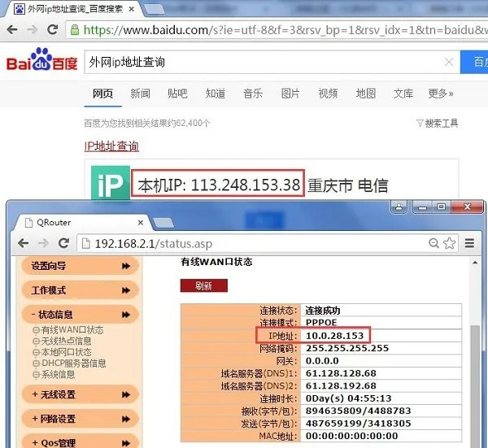Click the blue Baidu search button
Viewport: 488px width, 448px height.
click(x=474, y=62)
